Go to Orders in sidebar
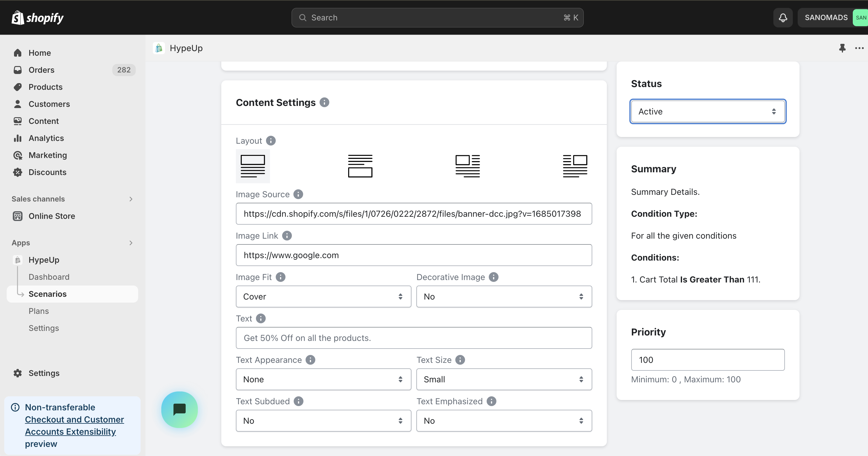The image size is (868, 456). [x=41, y=70]
